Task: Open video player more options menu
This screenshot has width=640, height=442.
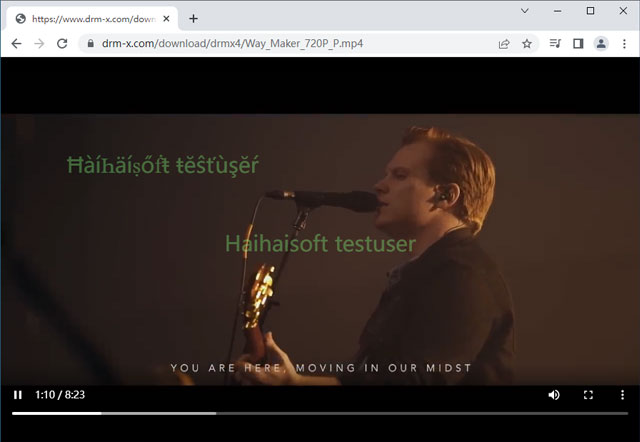Action: coord(622,395)
